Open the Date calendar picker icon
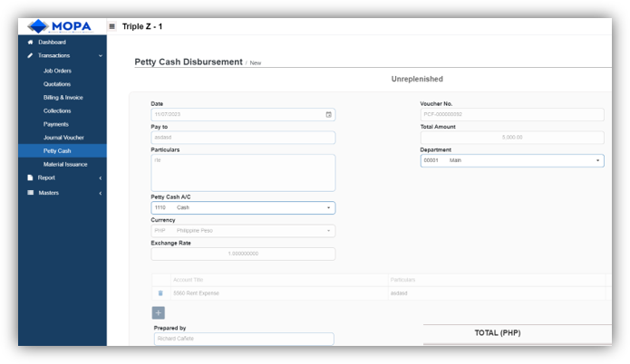The width and height of the screenshot is (630, 364). click(328, 115)
